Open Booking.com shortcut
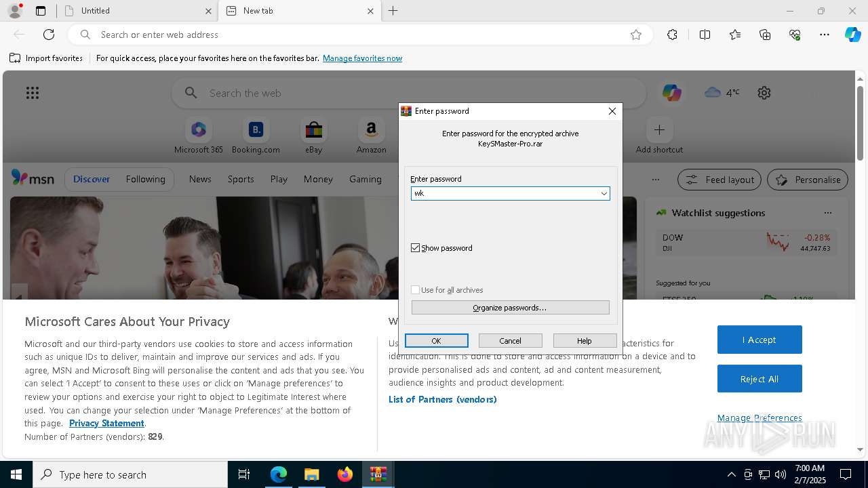 point(256,136)
